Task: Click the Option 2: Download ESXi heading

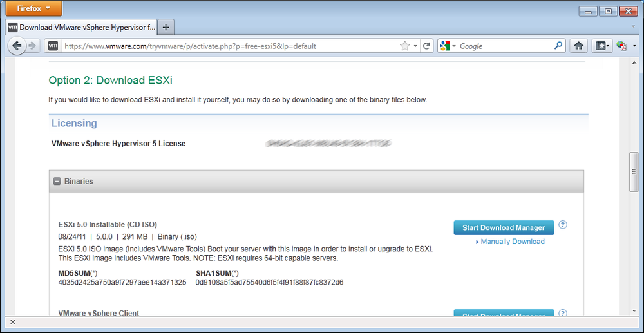Action: click(x=111, y=80)
